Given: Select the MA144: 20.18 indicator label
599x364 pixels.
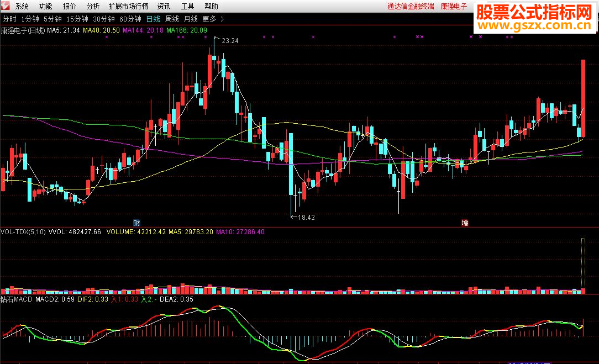Looking at the screenshot, I should [143, 30].
